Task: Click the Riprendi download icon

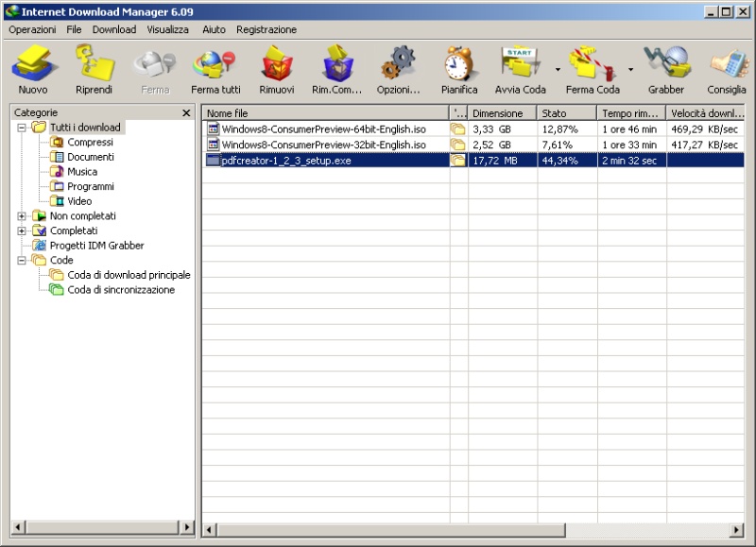Action: [x=94, y=70]
